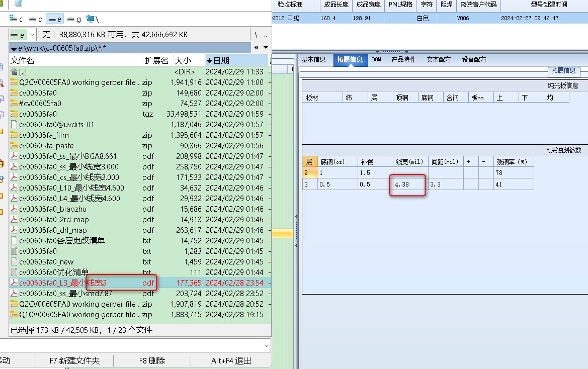
Task: Click PDF icon of cv00605fa0_L3_最小线宽3
Action: (x=14, y=283)
